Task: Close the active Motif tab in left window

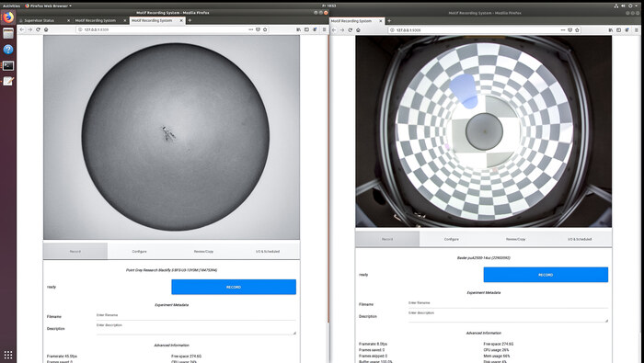Action: point(181,20)
